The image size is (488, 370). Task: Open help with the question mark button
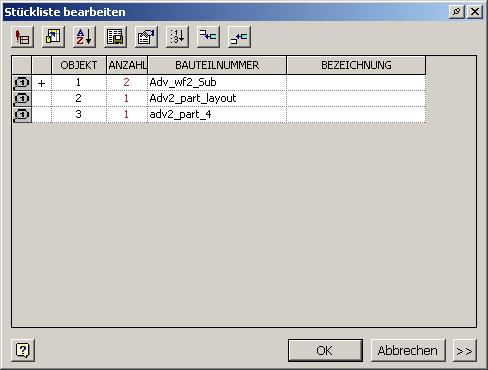tap(23, 350)
